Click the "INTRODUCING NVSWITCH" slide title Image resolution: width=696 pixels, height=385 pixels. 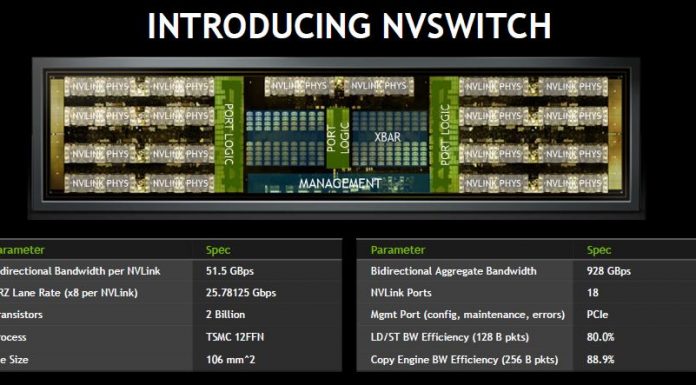[x=349, y=25]
